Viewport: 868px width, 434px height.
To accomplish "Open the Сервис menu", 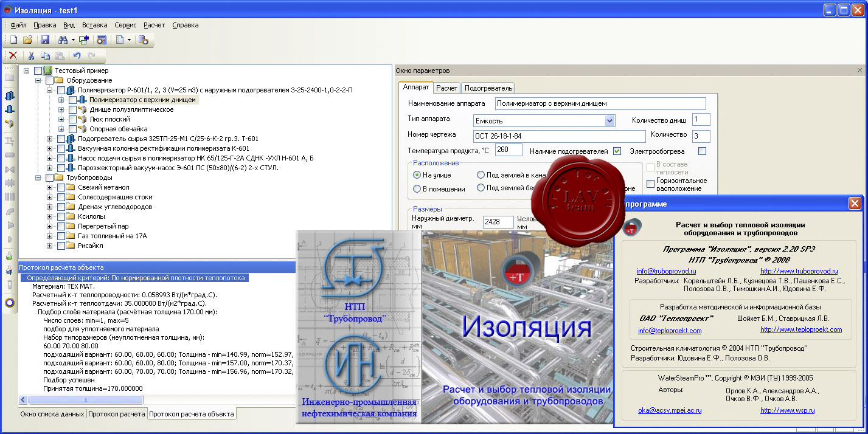I will click(125, 25).
